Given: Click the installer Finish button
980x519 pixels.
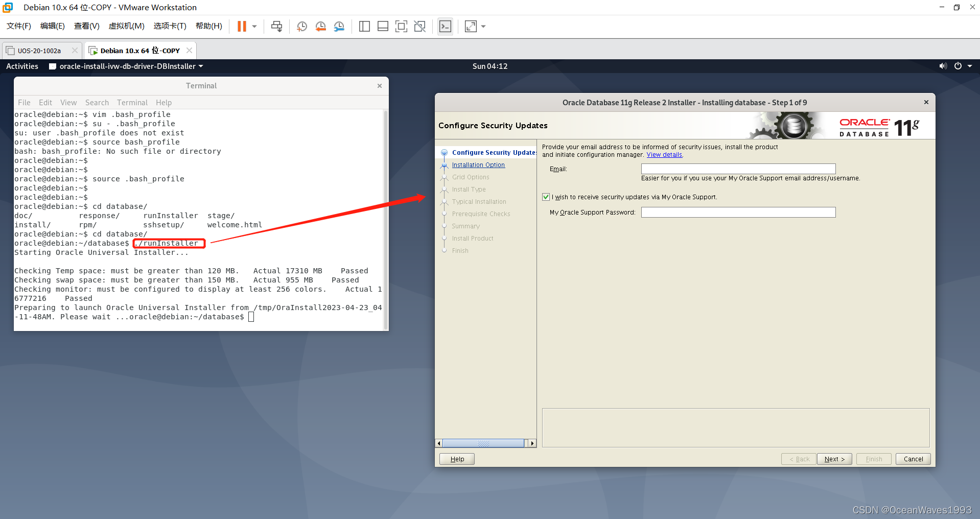Looking at the screenshot, I should tap(874, 459).
